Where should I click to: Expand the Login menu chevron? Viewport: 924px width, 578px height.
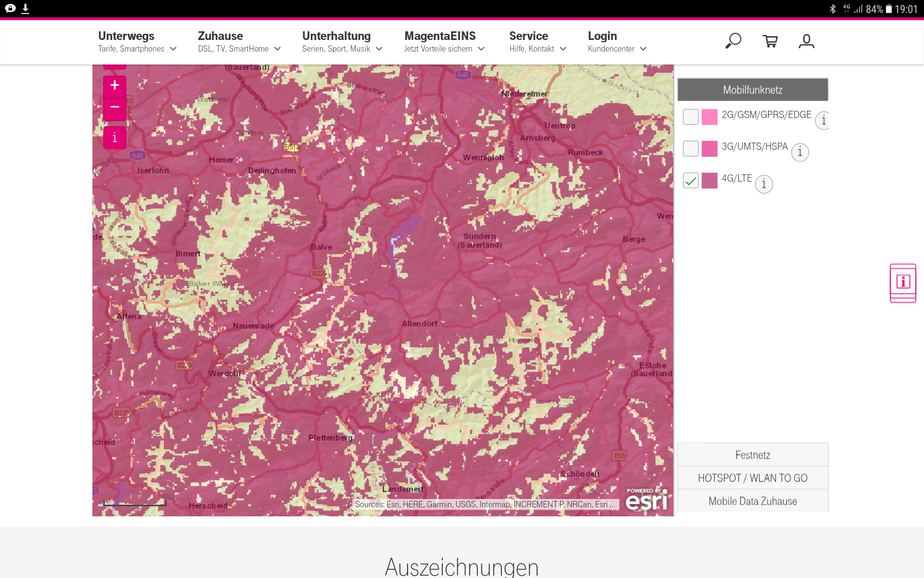coord(643,49)
